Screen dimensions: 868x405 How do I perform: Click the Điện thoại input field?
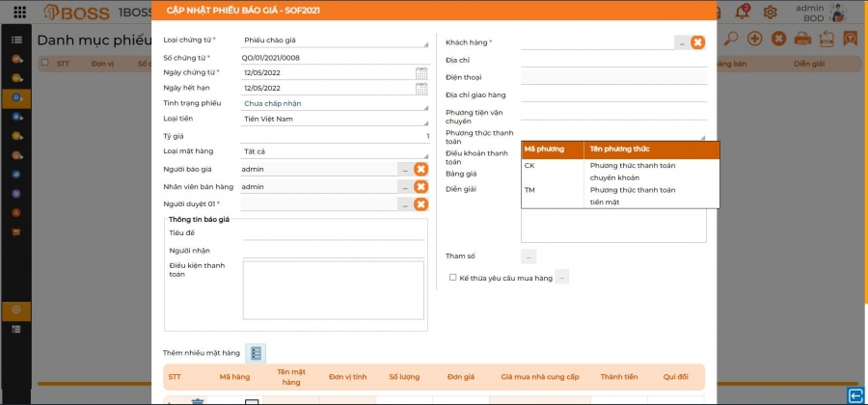click(x=614, y=77)
